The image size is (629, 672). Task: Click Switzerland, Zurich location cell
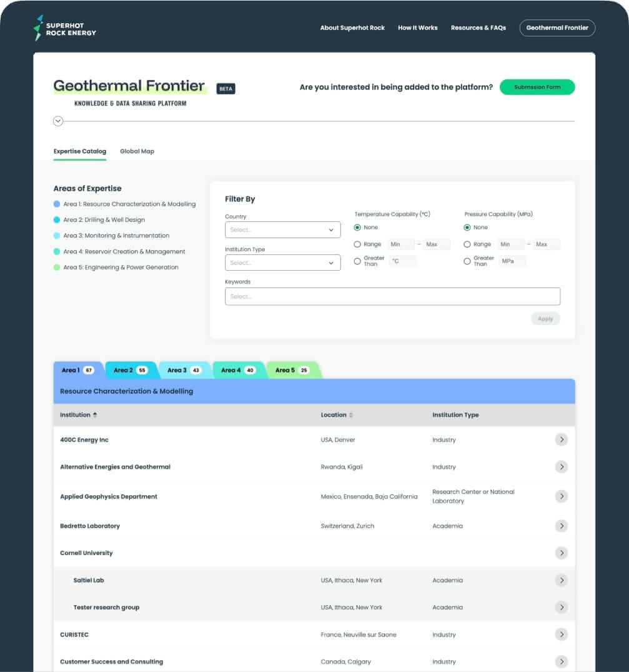(x=347, y=526)
